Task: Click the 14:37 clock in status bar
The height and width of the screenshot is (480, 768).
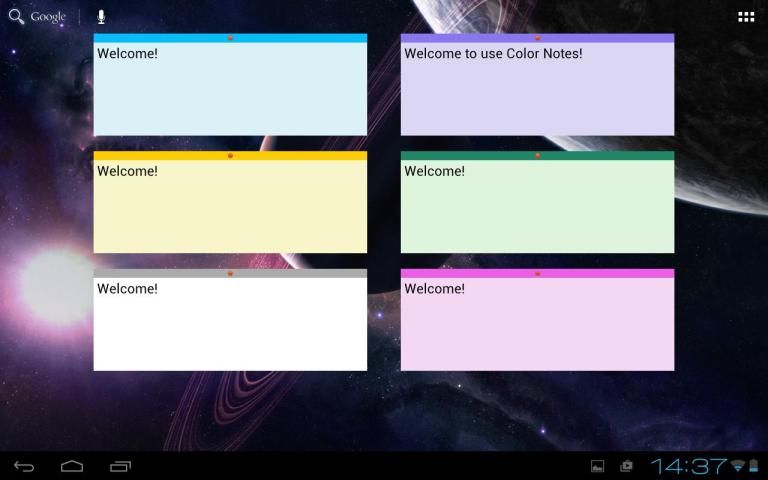Action: point(688,466)
